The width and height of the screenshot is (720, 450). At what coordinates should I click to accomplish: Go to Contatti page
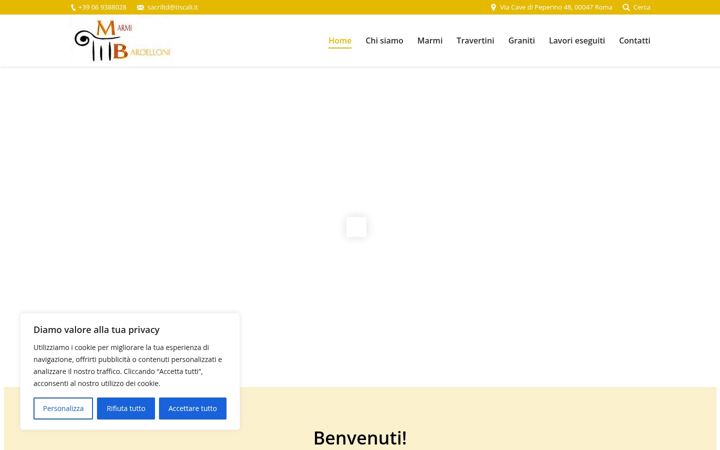pyautogui.click(x=635, y=40)
